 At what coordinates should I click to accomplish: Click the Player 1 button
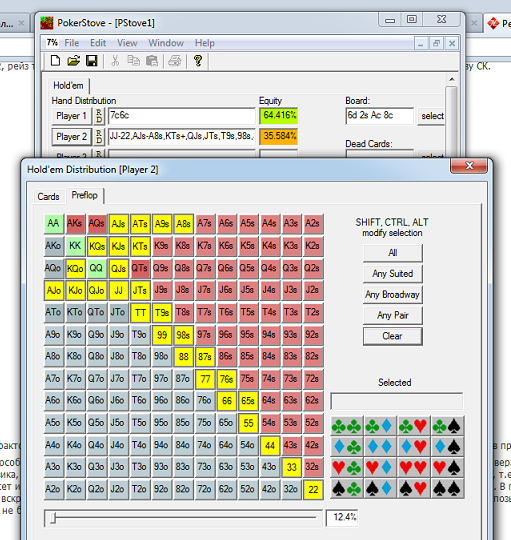[x=72, y=116]
